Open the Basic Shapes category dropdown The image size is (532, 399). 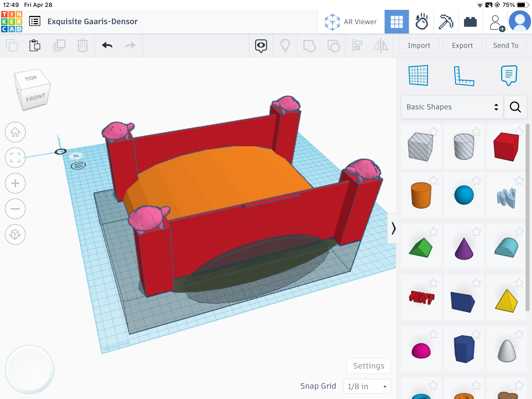452,107
